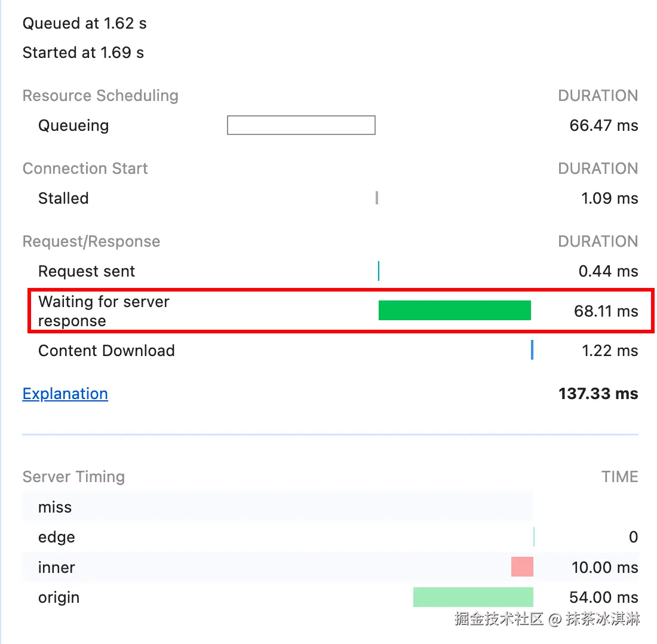Image resolution: width=657 pixels, height=644 pixels.
Task: Click the Explanation link
Action: (x=65, y=394)
